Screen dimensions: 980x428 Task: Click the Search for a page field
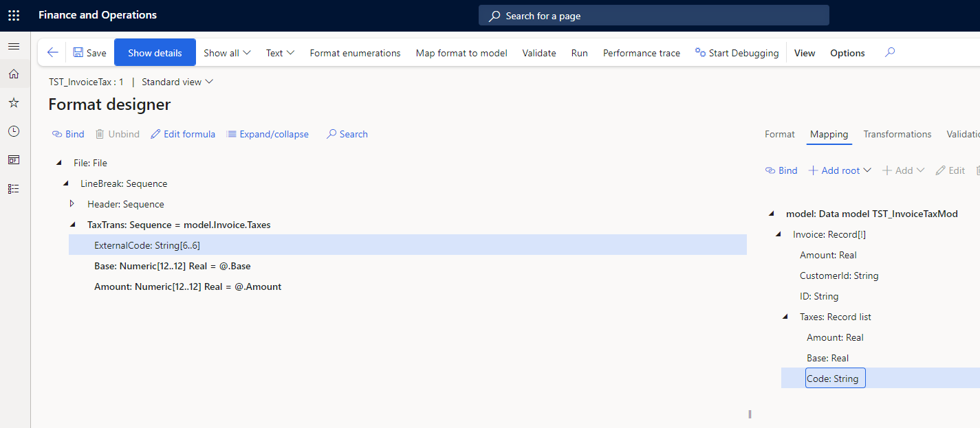tap(653, 16)
